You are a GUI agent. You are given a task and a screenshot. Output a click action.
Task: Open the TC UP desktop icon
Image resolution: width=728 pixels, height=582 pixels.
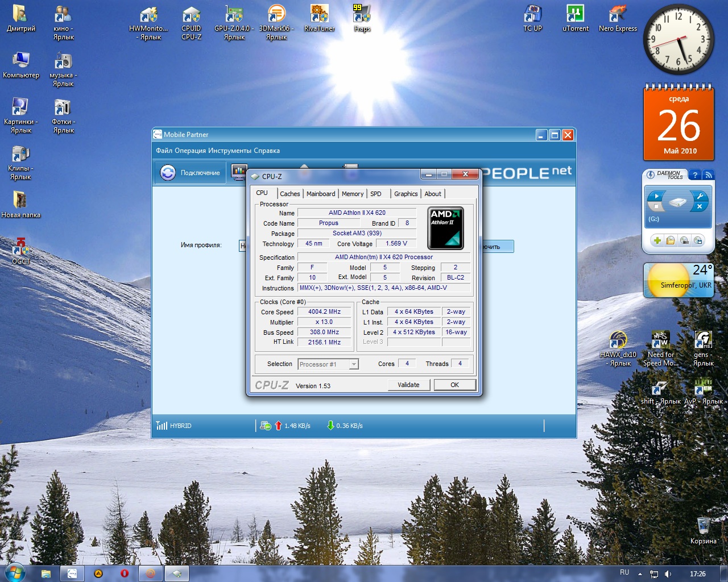(x=532, y=18)
